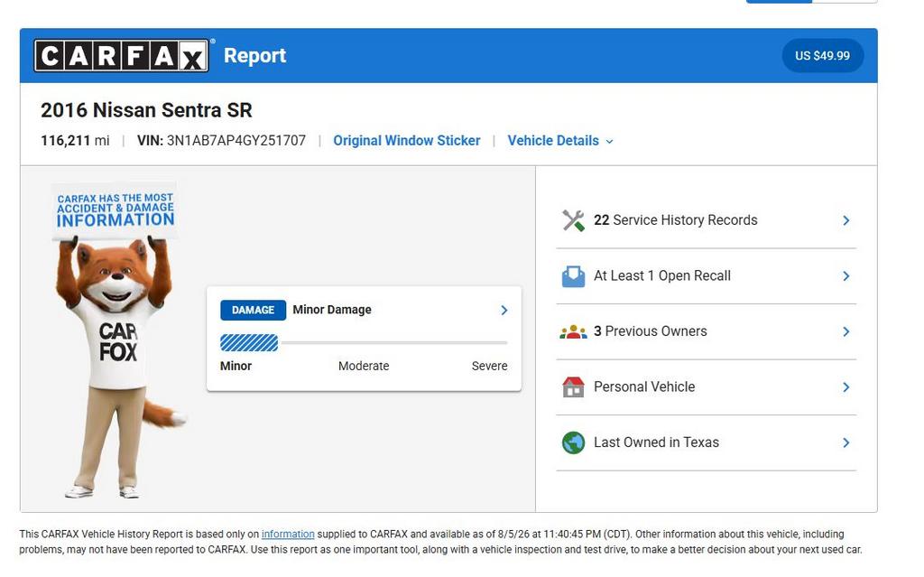Click the 2016 Nissan Sentra SR heading
The height and width of the screenshot is (577, 924).
pos(146,110)
